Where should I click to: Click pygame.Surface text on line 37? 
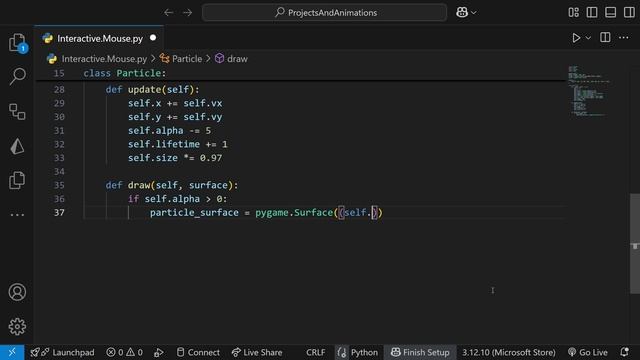[294, 213]
